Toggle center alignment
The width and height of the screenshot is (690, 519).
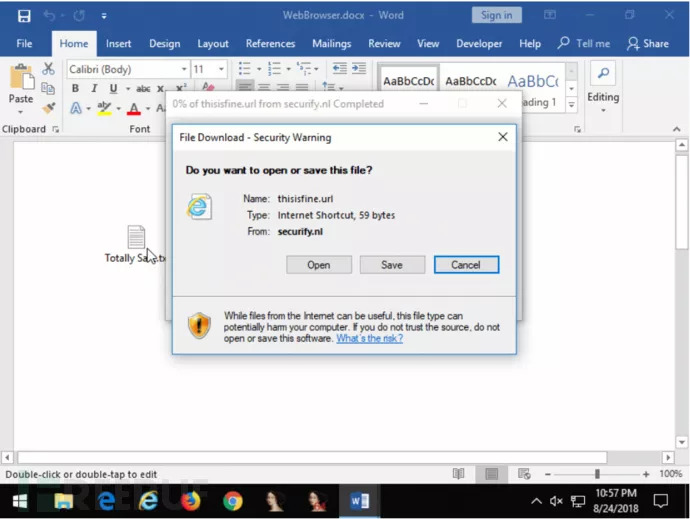264,87
